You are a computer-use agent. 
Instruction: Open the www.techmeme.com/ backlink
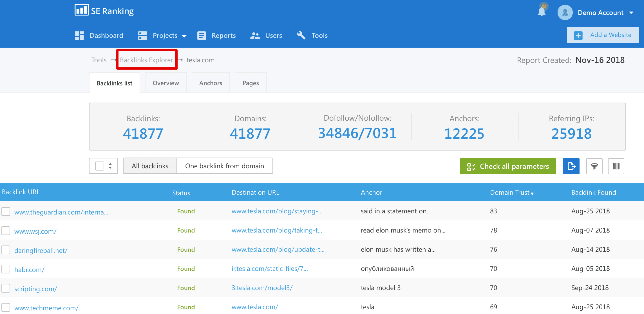[x=46, y=308]
